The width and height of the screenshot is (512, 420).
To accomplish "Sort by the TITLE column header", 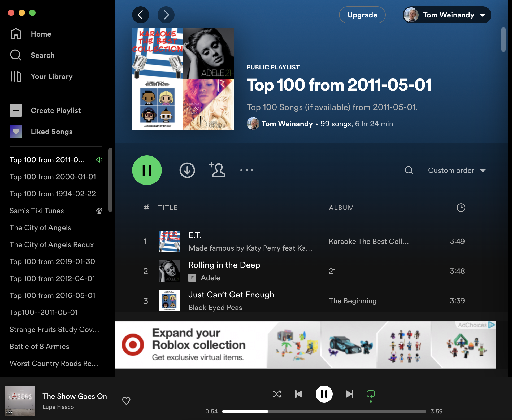I will point(168,208).
